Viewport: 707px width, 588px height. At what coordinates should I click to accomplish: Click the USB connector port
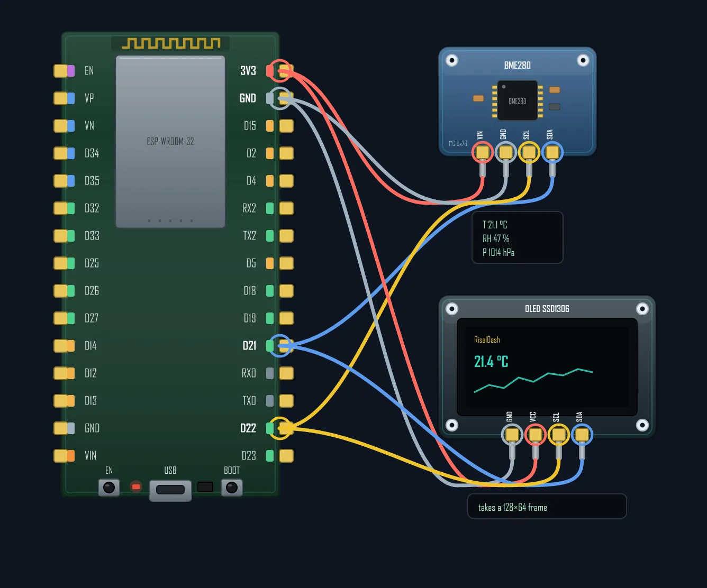170,490
